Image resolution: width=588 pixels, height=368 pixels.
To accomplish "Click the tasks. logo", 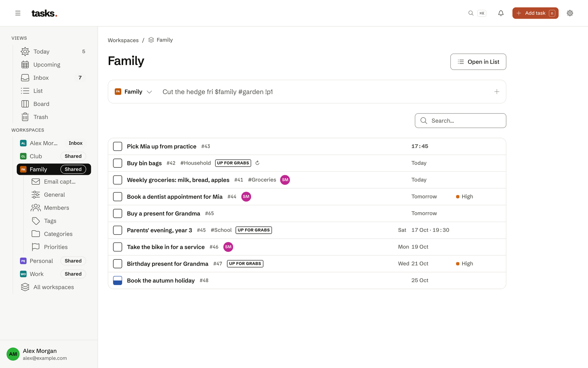I will tap(44, 13).
